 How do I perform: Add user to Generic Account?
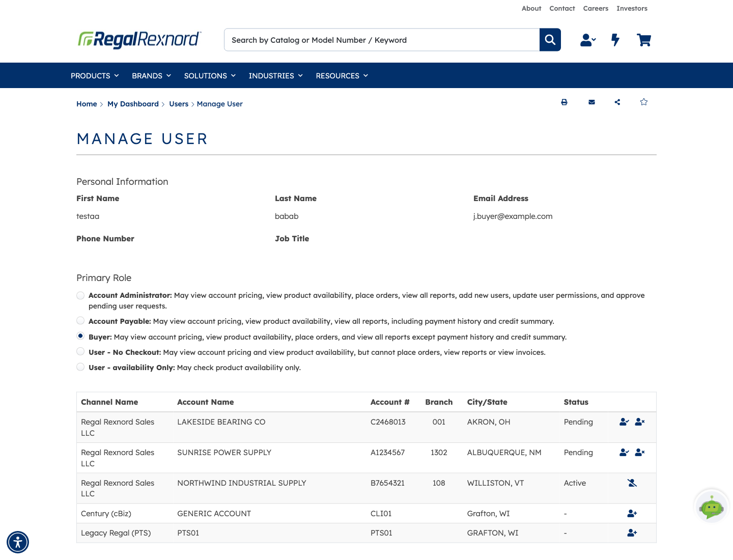tap(632, 514)
